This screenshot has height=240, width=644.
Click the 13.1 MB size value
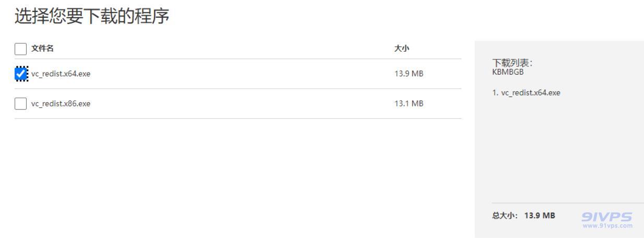pyautogui.click(x=409, y=104)
